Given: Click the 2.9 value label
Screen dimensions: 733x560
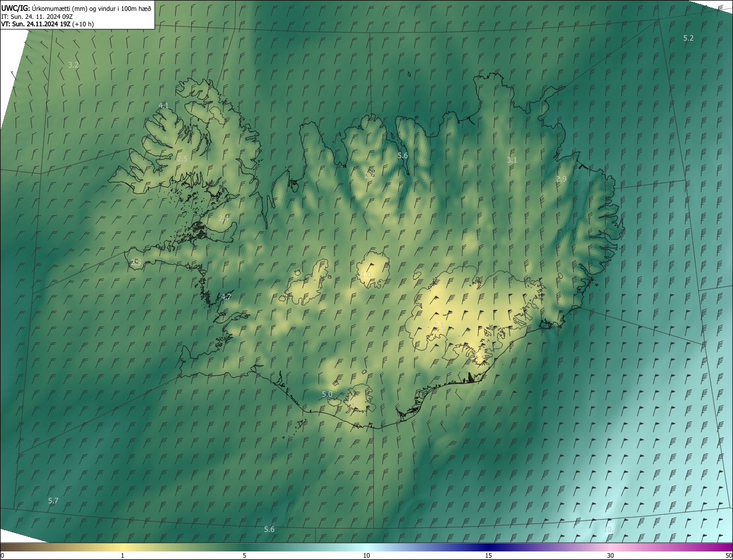Looking at the screenshot, I should pos(561,179).
